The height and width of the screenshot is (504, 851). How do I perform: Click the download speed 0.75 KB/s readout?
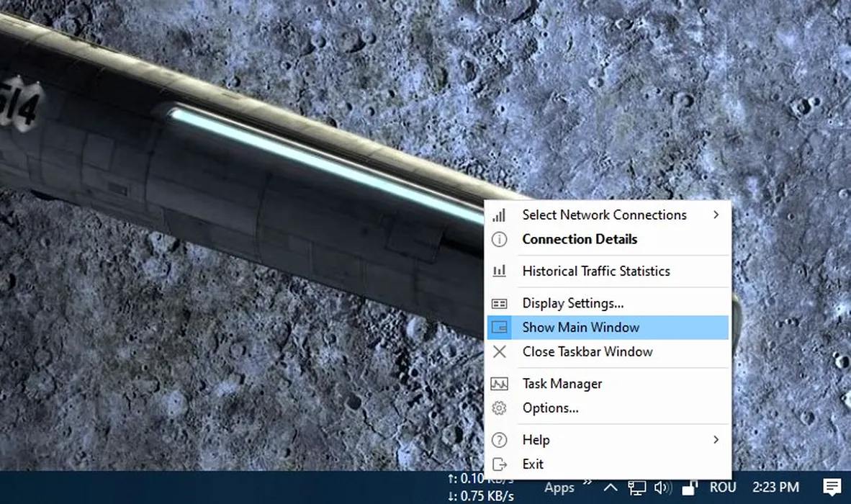(481, 496)
